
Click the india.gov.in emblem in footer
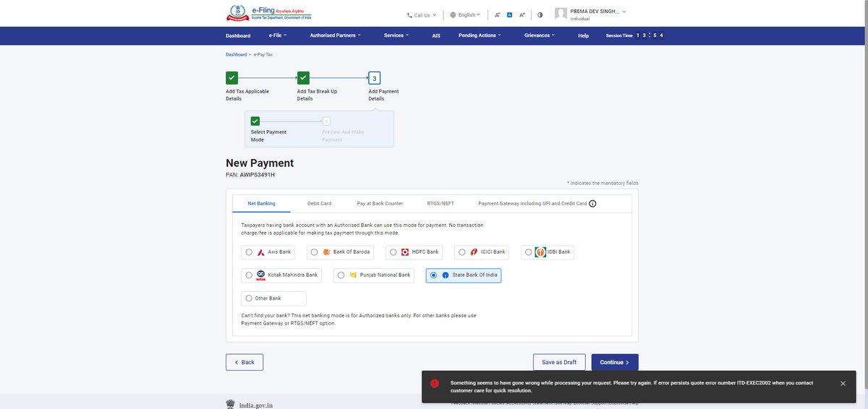pyautogui.click(x=230, y=405)
